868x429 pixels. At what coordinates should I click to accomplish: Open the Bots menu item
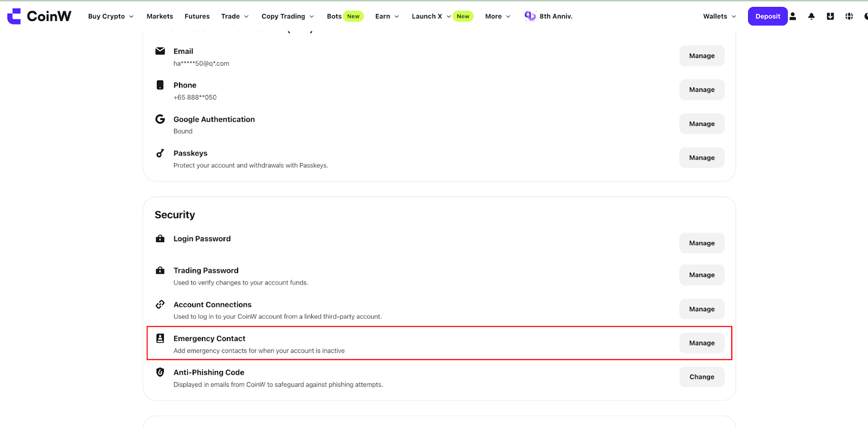click(x=334, y=16)
